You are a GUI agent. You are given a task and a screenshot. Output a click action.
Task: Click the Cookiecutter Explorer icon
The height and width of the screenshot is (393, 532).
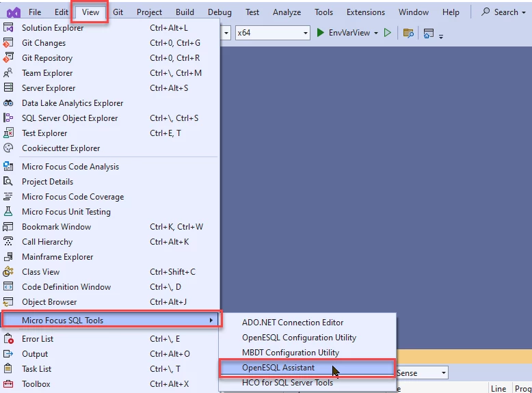click(x=8, y=148)
